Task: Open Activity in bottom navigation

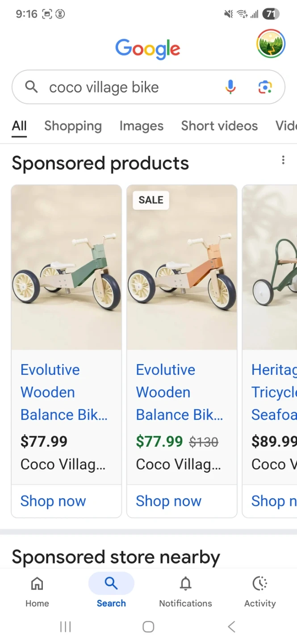Action: pos(260,591)
